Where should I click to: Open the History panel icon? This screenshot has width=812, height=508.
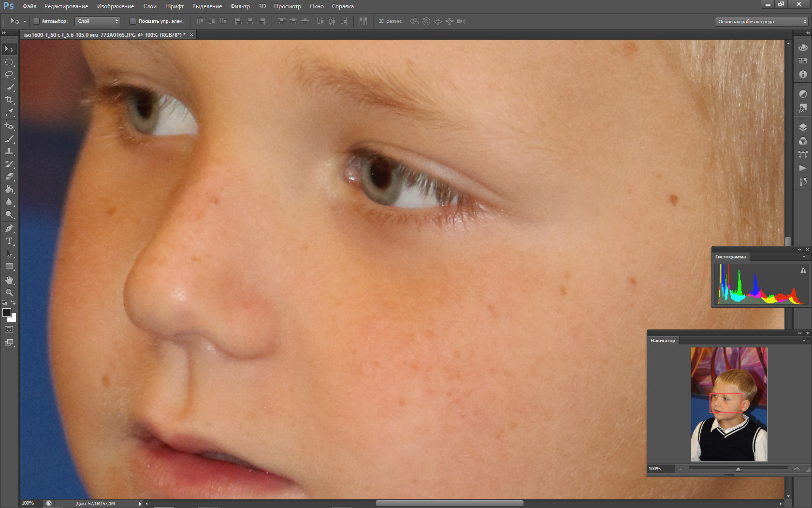[x=803, y=181]
